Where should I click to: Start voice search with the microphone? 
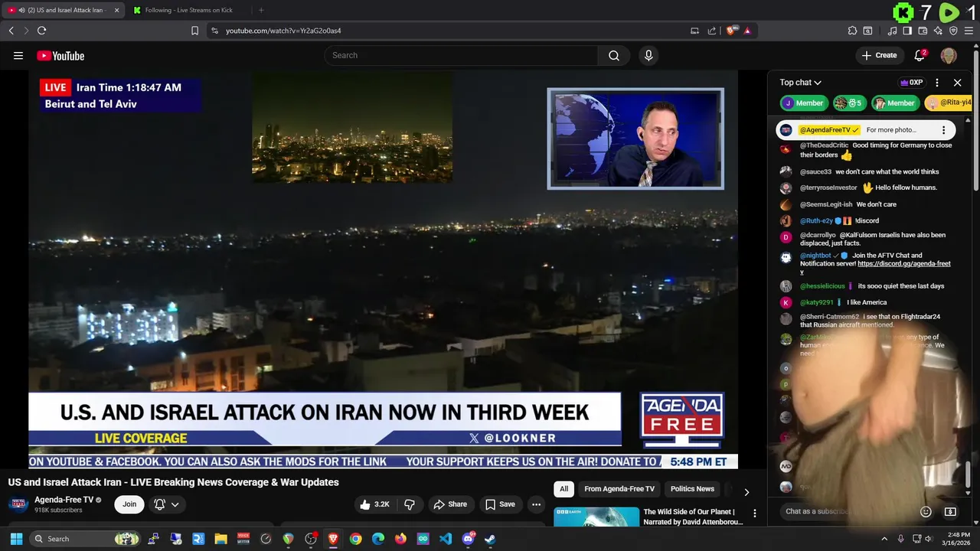[x=648, y=55]
